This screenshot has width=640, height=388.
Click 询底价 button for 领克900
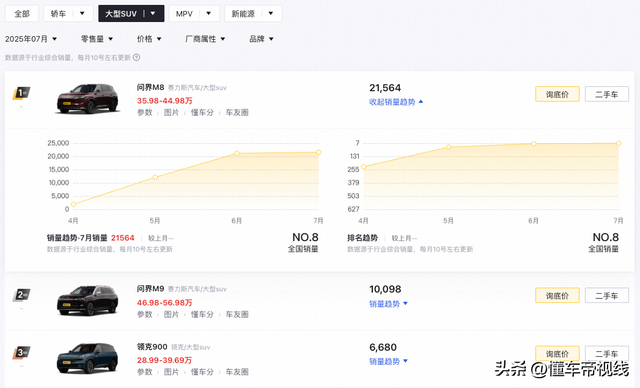(557, 353)
